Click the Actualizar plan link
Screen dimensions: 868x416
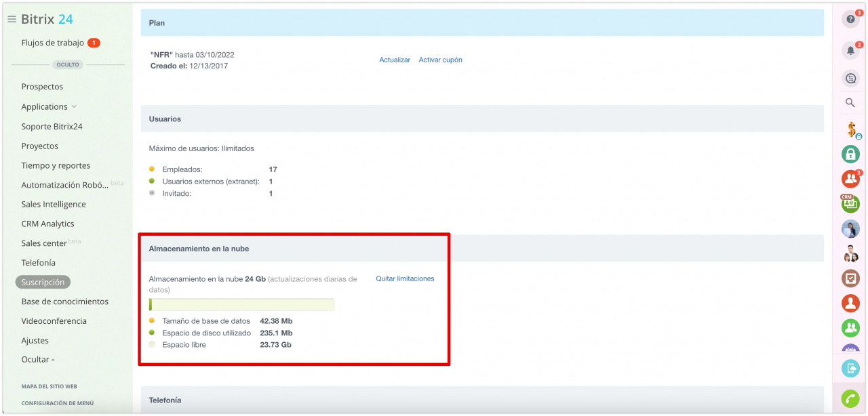pyautogui.click(x=395, y=60)
